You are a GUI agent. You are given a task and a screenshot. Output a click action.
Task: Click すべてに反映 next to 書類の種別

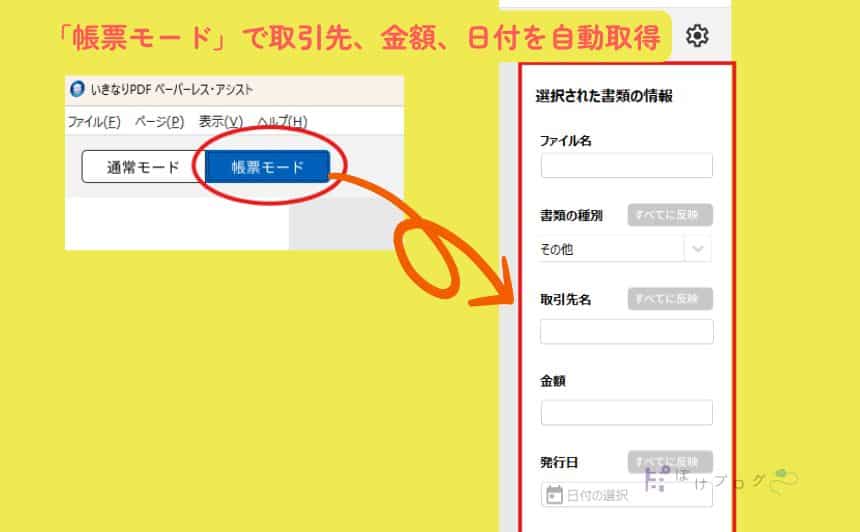pyautogui.click(x=670, y=215)
